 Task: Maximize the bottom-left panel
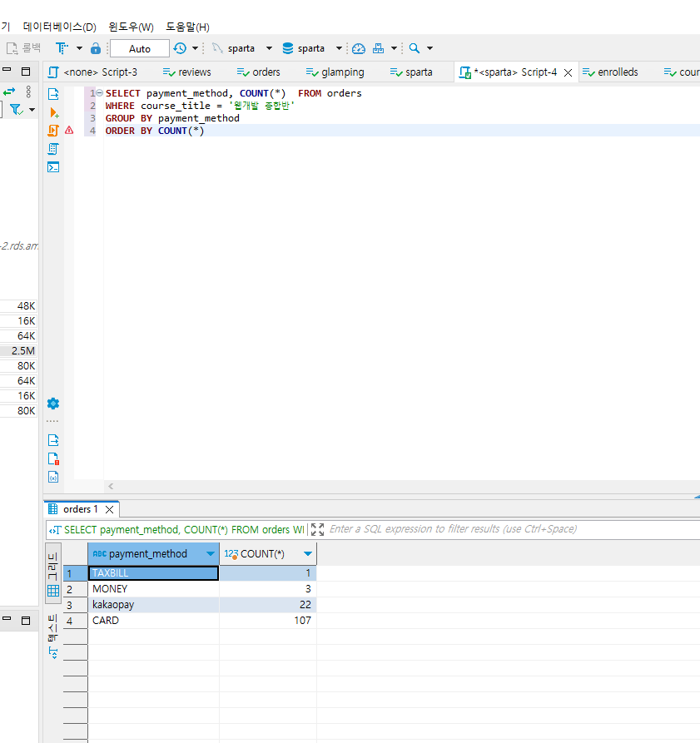26,620
